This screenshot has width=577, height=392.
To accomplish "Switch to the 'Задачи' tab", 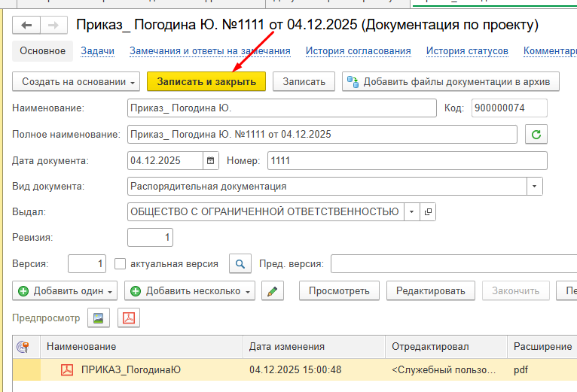I will pos(97,51).
